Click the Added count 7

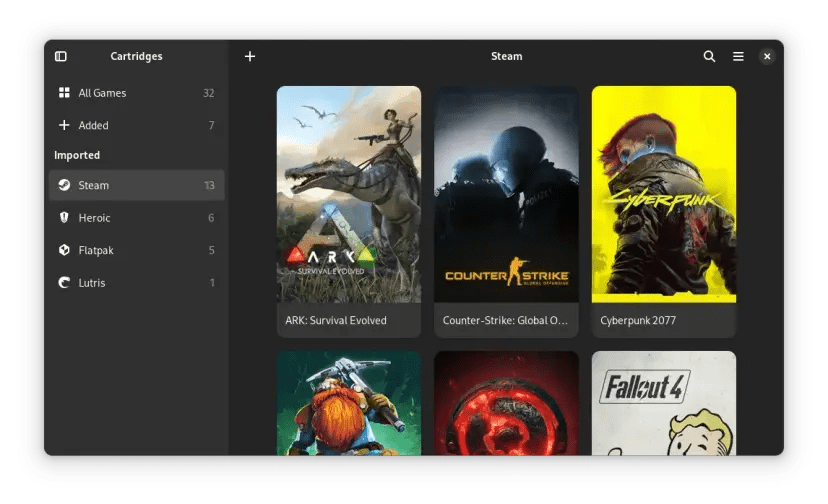coord(211,125)
